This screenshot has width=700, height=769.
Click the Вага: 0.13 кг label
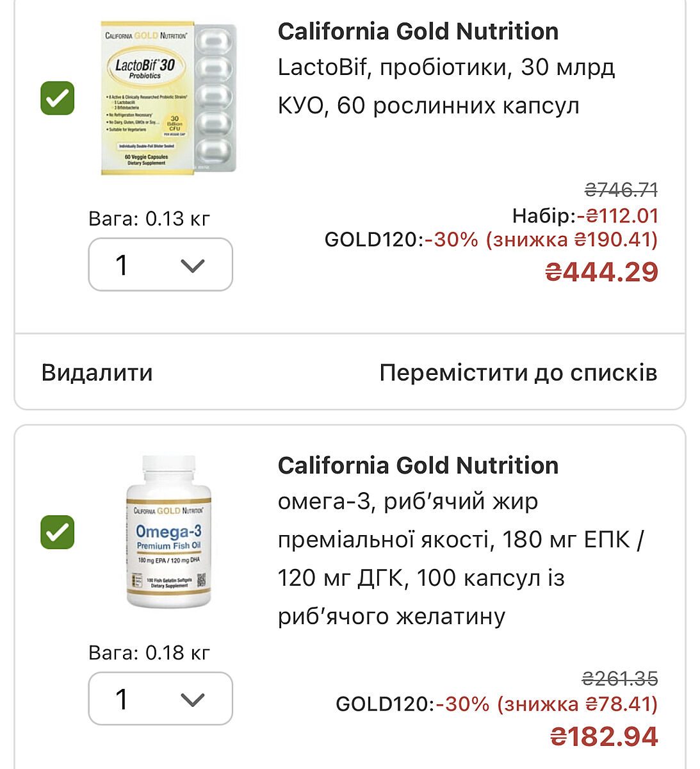click(149, 219)
